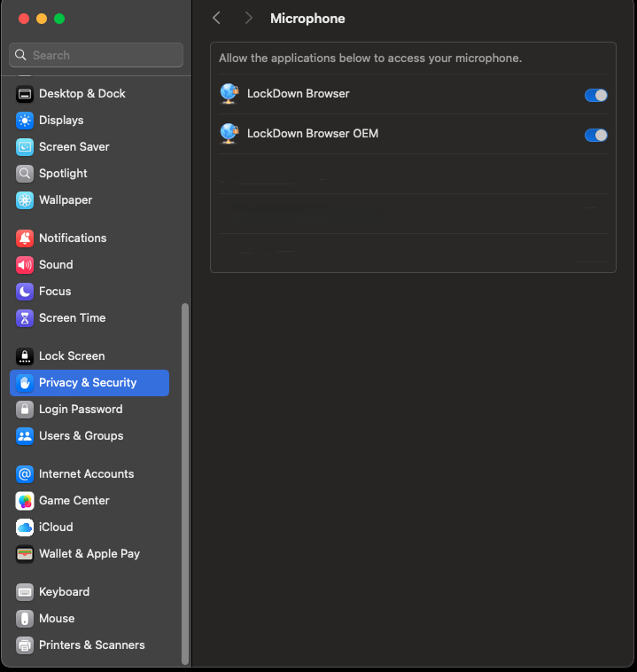Screen dimensions: 637x672
Task: Open Desktop & Dock settings
Action: coord(89,94)
